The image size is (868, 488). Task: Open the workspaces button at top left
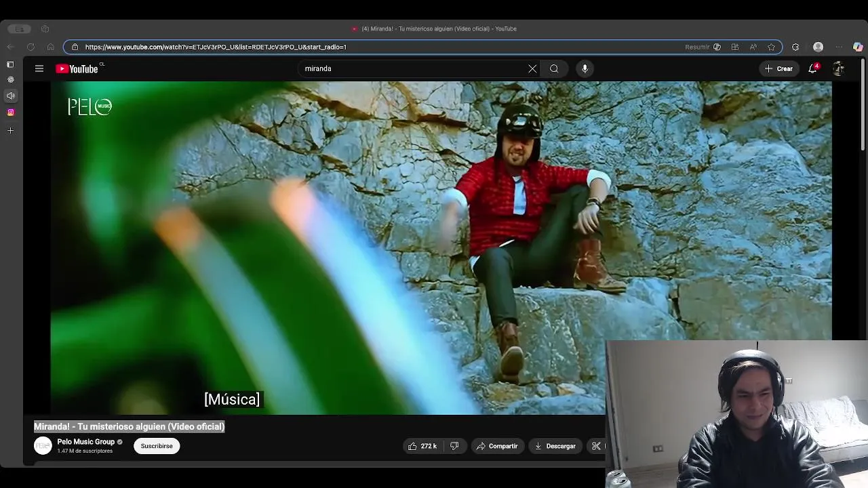[x=20, y=28]
